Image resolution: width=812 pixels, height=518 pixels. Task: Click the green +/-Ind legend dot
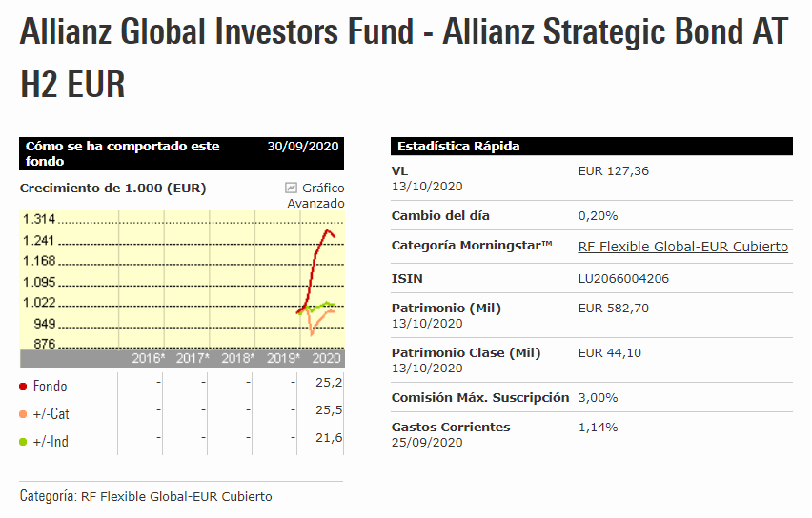(23, 442)
